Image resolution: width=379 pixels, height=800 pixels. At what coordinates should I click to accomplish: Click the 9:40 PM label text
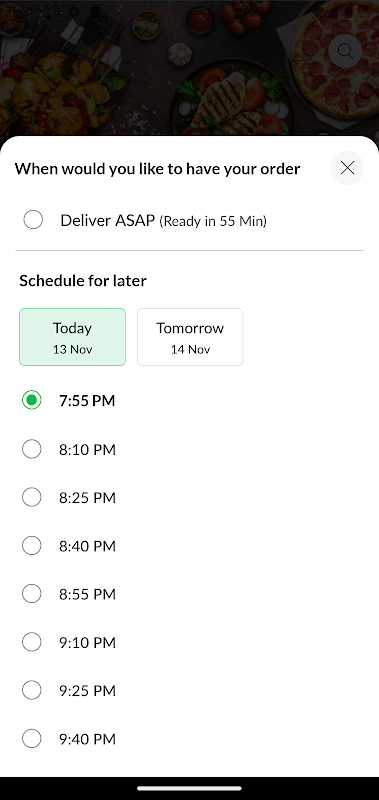(x=87, y=739)
